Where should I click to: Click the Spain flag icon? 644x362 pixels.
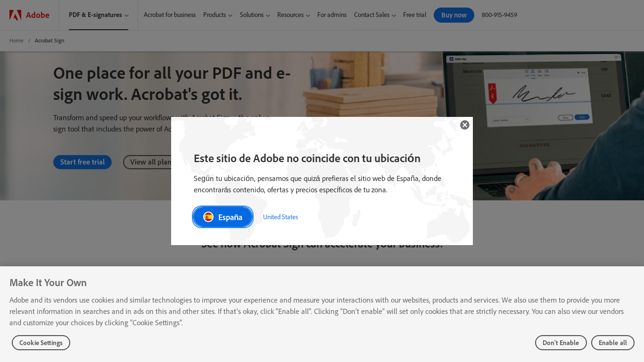(208, 217)
